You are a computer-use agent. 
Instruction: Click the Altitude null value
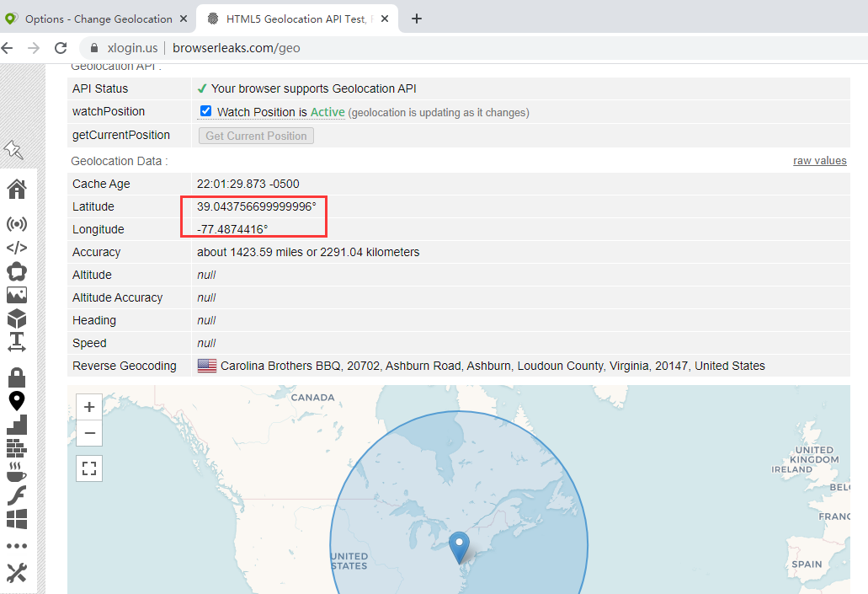206,275
